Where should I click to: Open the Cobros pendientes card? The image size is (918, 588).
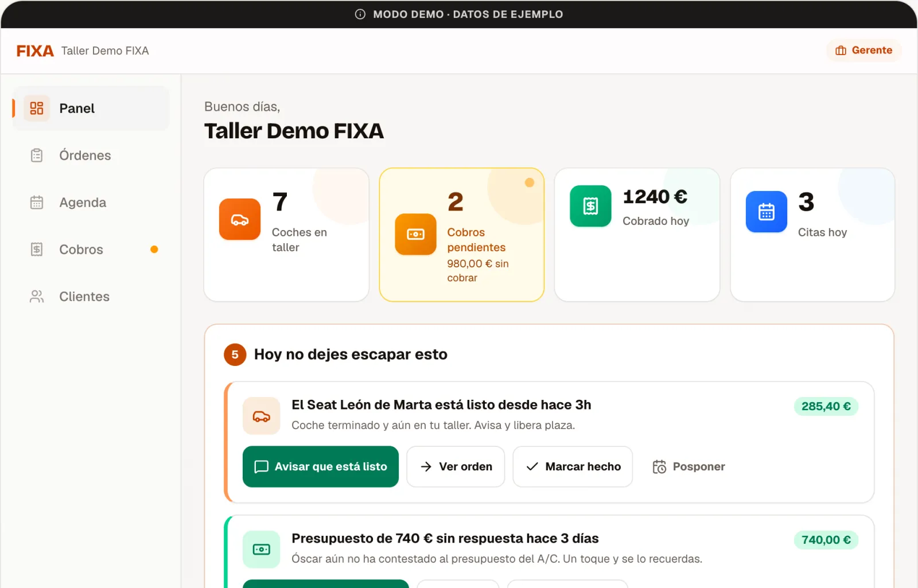coord(462,235)
